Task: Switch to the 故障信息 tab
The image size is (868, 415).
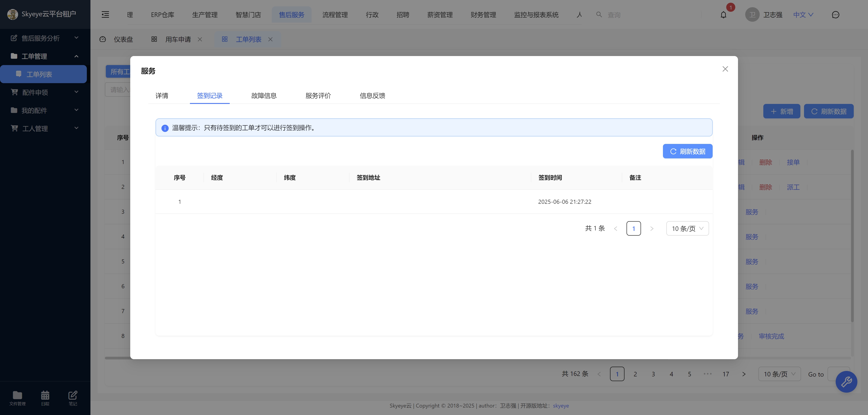Action: coord(264,96)
